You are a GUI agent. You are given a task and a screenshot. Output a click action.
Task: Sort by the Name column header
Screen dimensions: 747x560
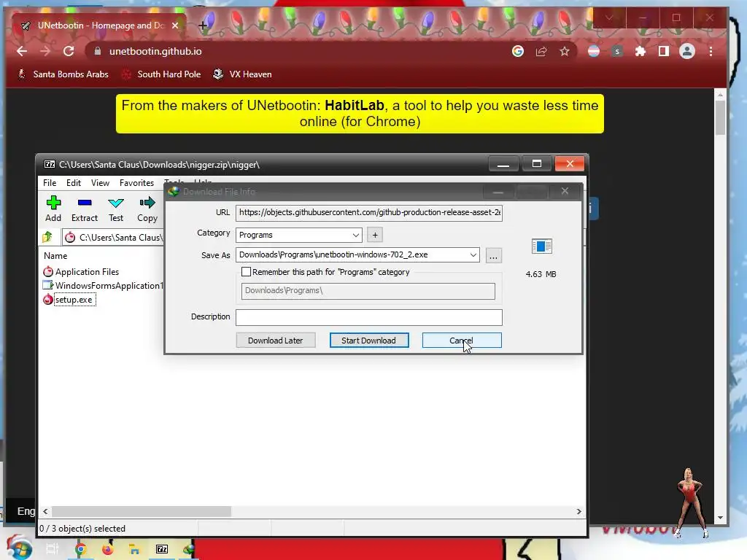pos(55,256)
